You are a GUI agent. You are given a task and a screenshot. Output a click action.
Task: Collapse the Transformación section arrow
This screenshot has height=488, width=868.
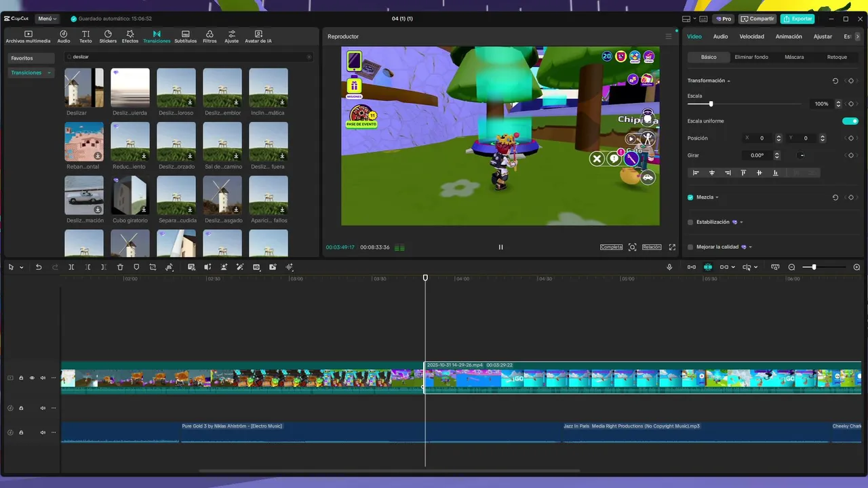729,81
